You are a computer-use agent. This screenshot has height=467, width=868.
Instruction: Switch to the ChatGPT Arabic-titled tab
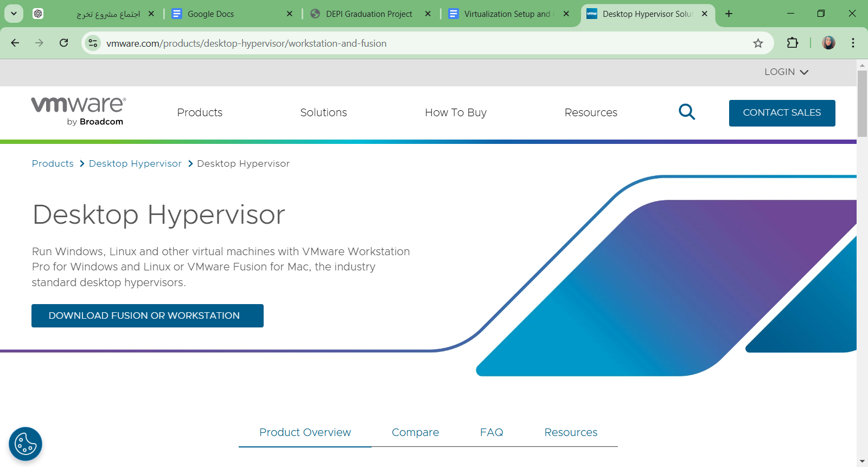(x=92, y=14)
